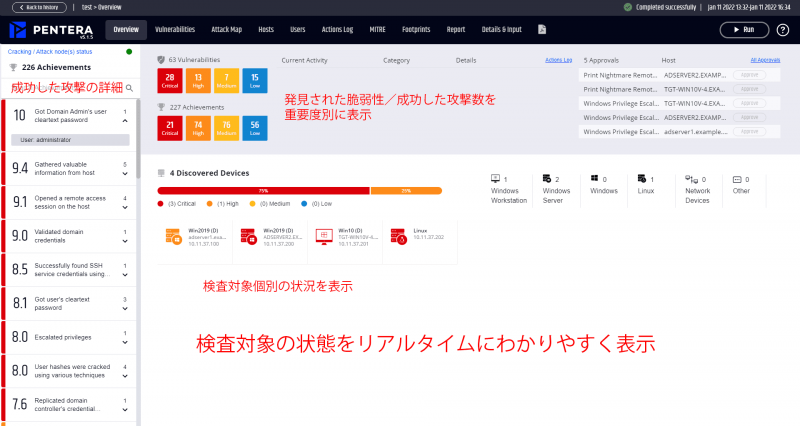
Task: Click the 13 High vulnerabilities tile
Action: coord(198,81)
